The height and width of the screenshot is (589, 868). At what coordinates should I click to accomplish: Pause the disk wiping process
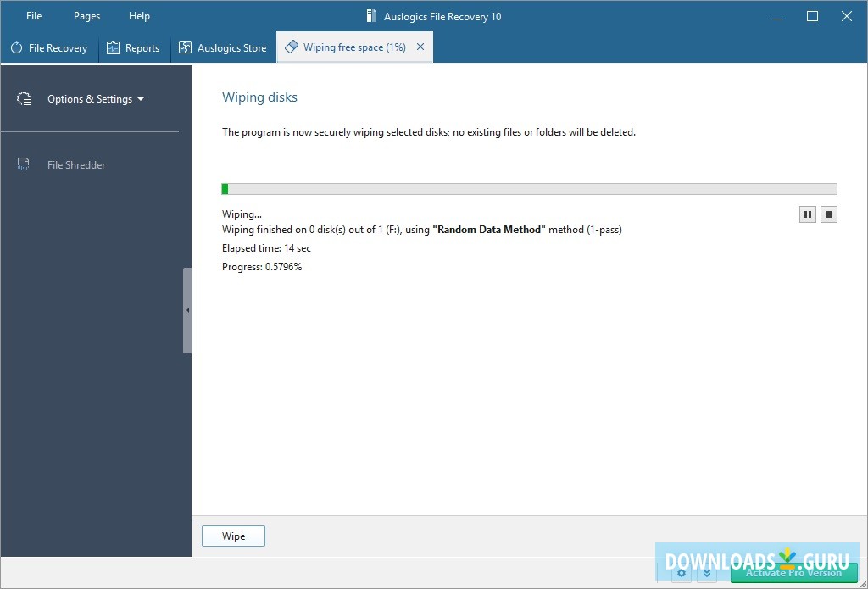point(807,214)
